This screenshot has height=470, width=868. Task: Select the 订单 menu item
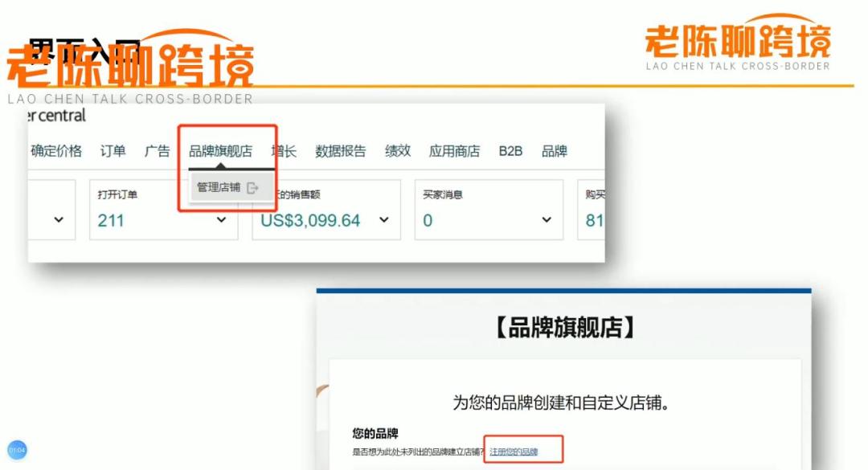(x=115, y=150)
